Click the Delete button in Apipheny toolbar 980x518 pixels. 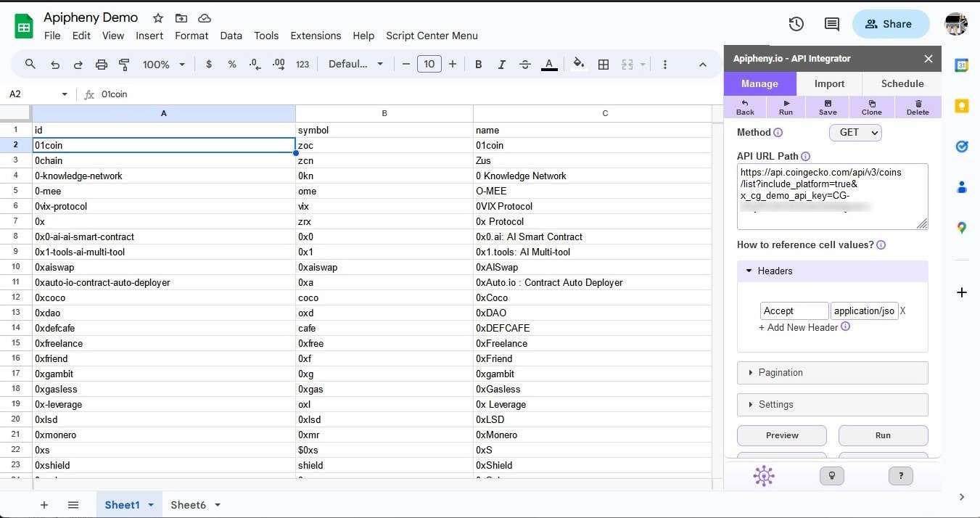point(918,107)
